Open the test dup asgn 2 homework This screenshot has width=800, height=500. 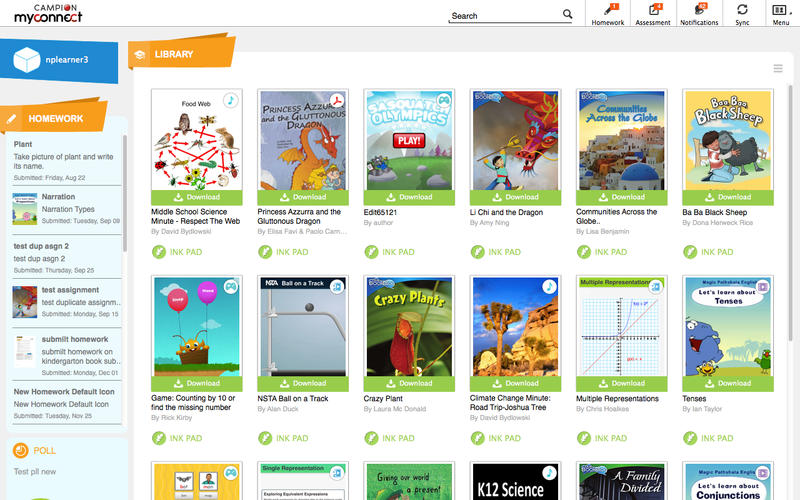click(66, 258)
